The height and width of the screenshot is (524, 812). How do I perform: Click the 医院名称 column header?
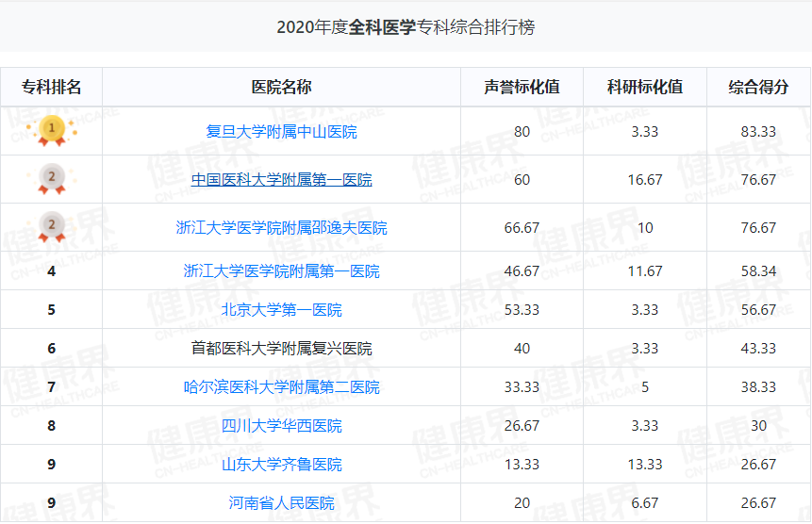coord(281,87)
